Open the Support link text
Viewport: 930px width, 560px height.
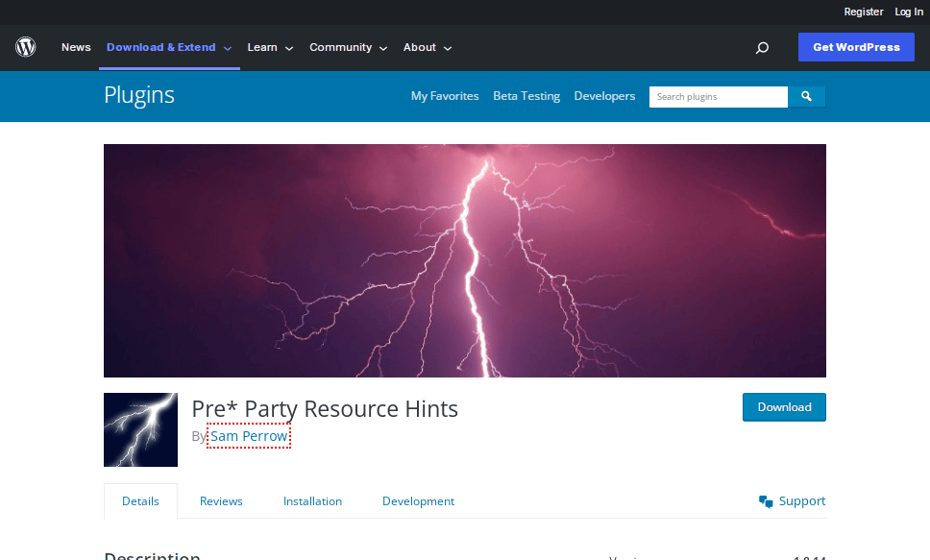(x=802, y=501)
